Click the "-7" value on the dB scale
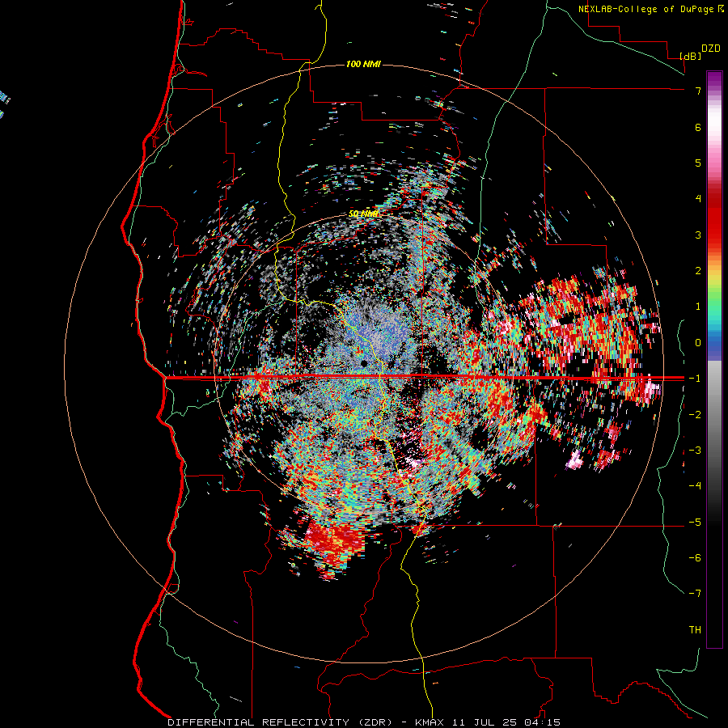The image size is (728, 728). point(695,594)
